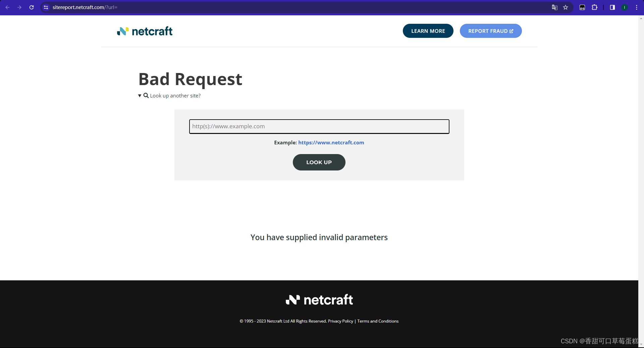644x348 pixels.
Task: Open the green profile avatar
Action: pyautogui.click(x=625, y=7)
